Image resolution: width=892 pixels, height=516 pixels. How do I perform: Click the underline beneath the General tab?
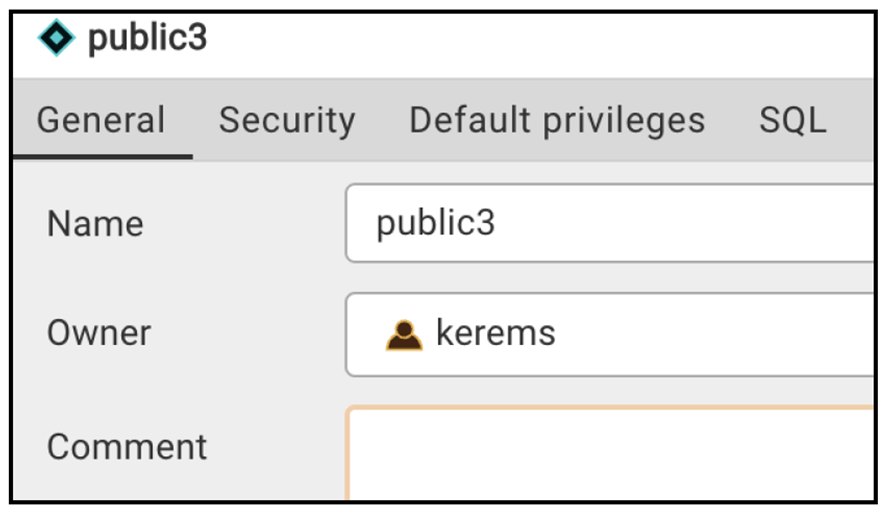[x=103, y=157]
